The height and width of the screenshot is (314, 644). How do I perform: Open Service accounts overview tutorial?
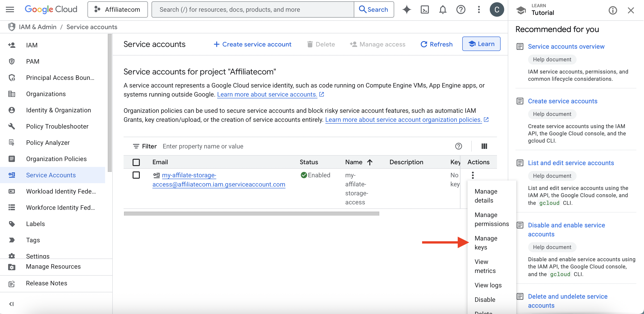[x=566, y=46]
